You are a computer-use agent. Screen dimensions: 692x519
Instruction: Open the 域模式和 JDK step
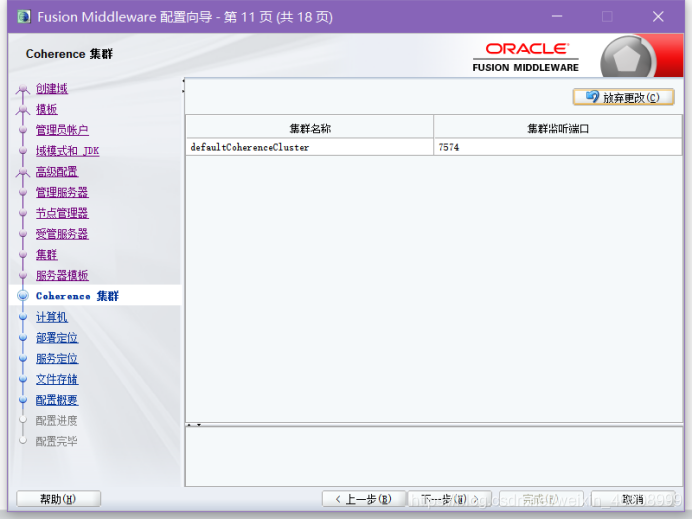pos(67,151)
